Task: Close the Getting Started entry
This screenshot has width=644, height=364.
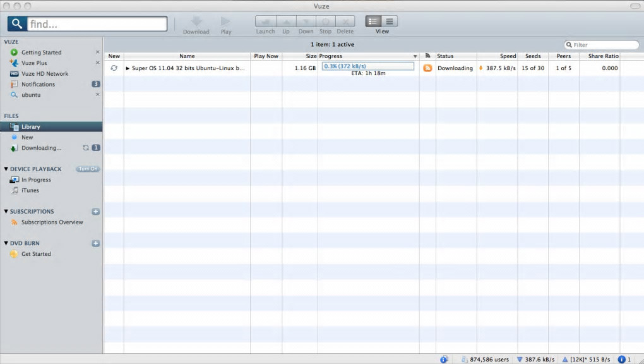Action: click(x=97, y=52)
